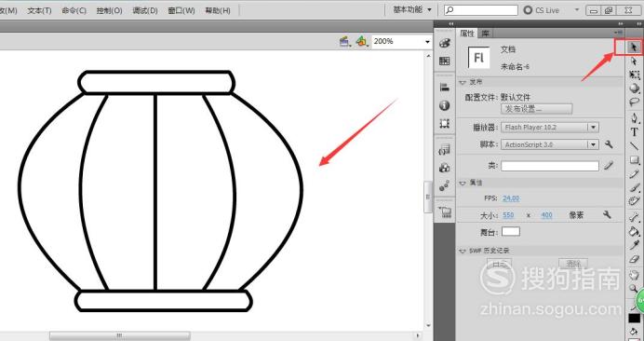The image size is (644, 341).
Task: Open the Properties panel options menu
Action: click(619, 33)
